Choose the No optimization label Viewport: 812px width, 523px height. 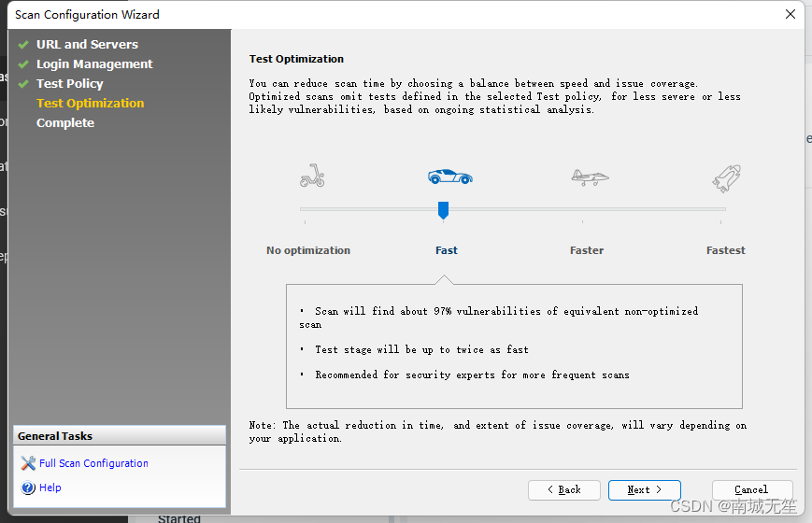(308, 250)
